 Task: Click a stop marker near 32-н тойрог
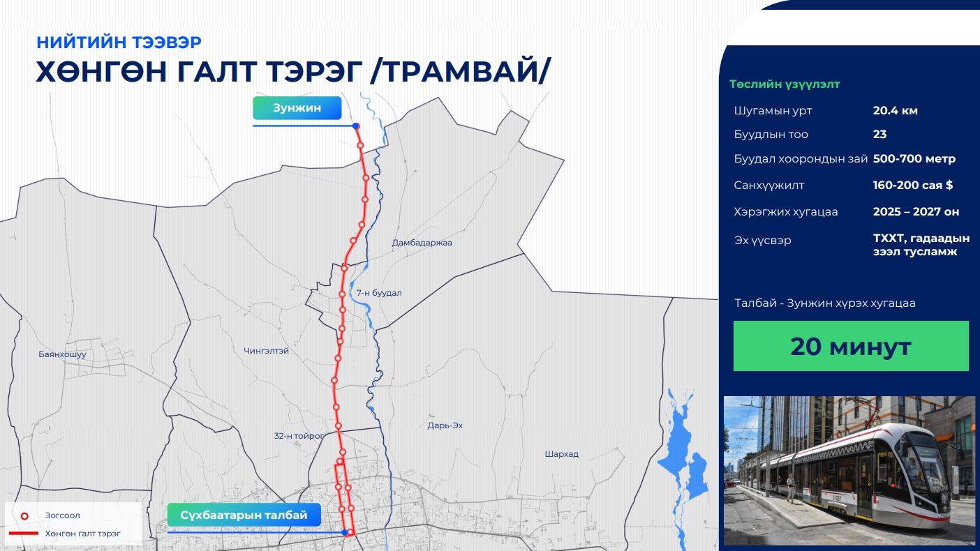point(337,425)
